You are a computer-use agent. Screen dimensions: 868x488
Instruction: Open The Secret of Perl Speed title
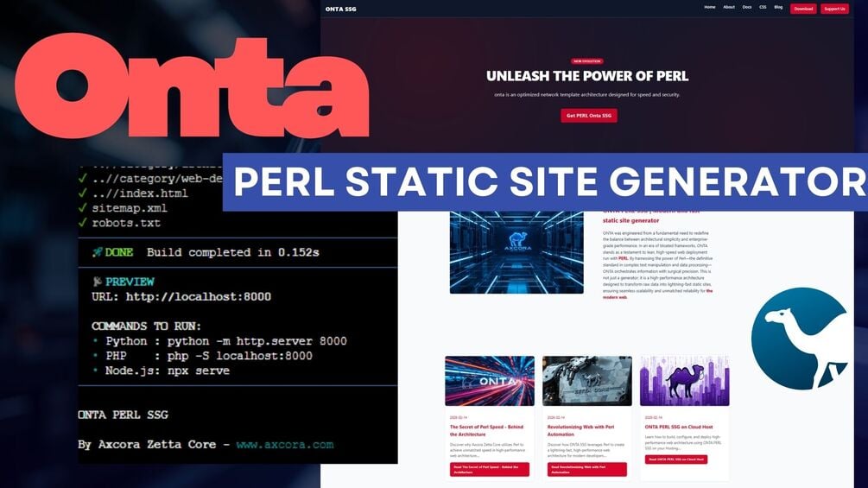[x=486, y=430]
